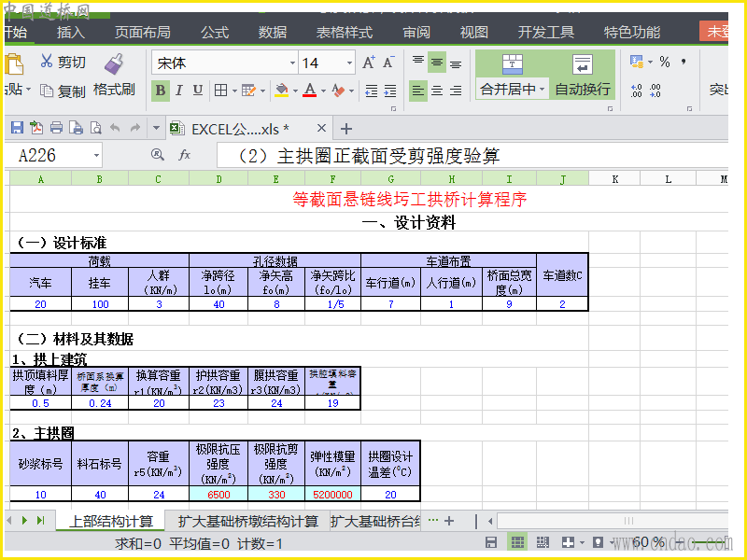Toggle Italic formatting
This screenshot has height=560, width=747.
pos(179,90)
